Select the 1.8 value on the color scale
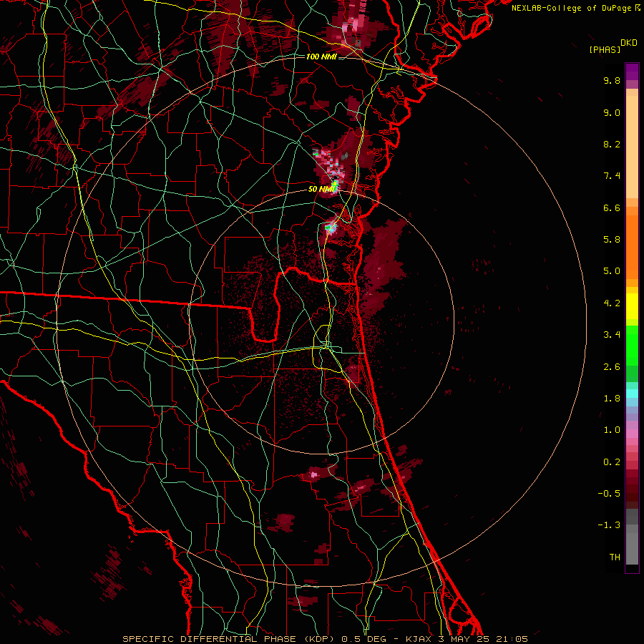 pyautogui.click(x=612, y=399)
